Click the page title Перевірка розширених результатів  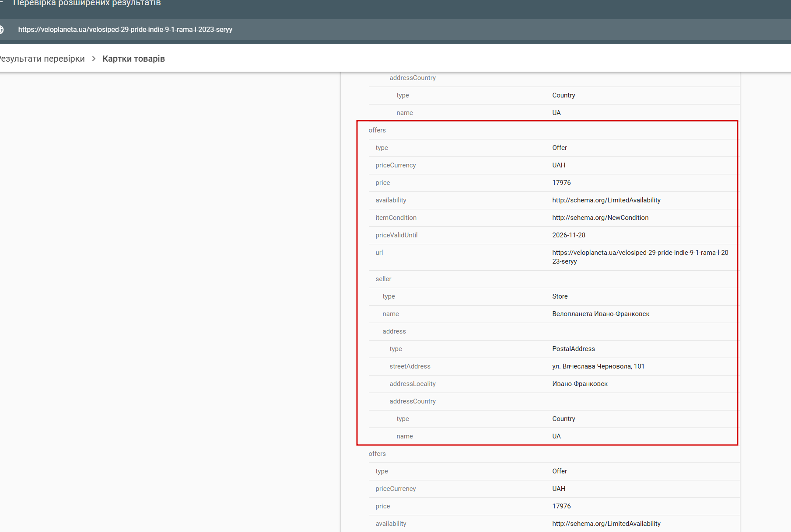87,3
